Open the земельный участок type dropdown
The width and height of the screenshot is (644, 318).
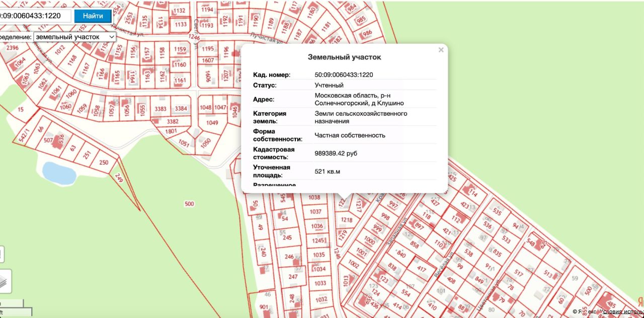(74, 37)
